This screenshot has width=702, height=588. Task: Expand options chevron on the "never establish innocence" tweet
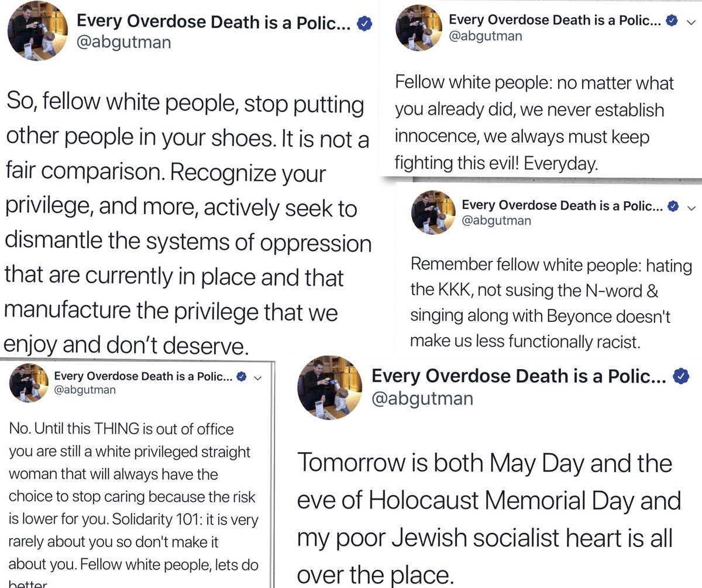coord(691,21)
